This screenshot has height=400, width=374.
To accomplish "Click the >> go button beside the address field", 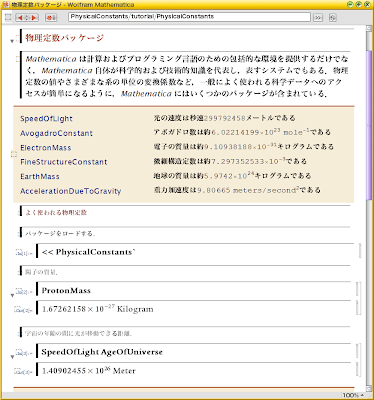I will coord(318,17).
